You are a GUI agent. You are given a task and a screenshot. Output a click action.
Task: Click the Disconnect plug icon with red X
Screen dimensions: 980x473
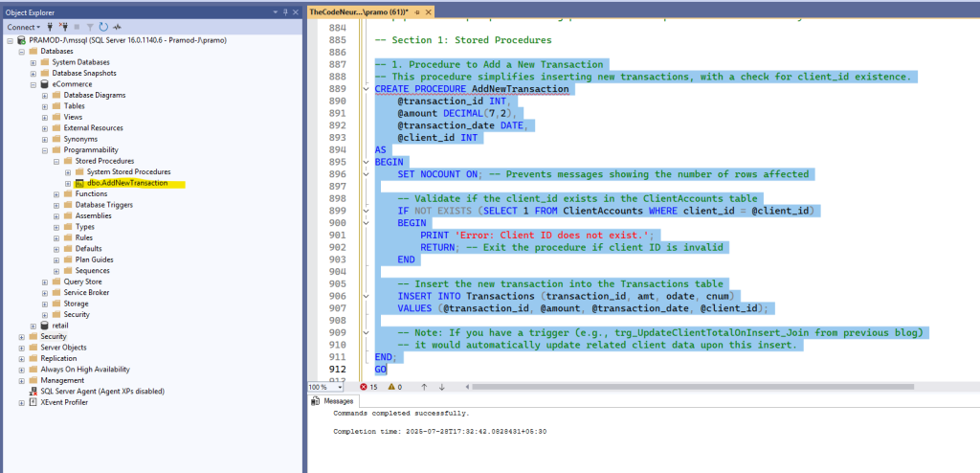click(x=62, y=27)
